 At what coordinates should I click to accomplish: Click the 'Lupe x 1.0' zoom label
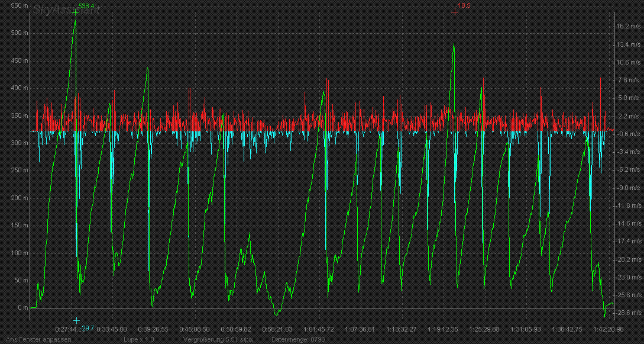(x=138, y=339)
